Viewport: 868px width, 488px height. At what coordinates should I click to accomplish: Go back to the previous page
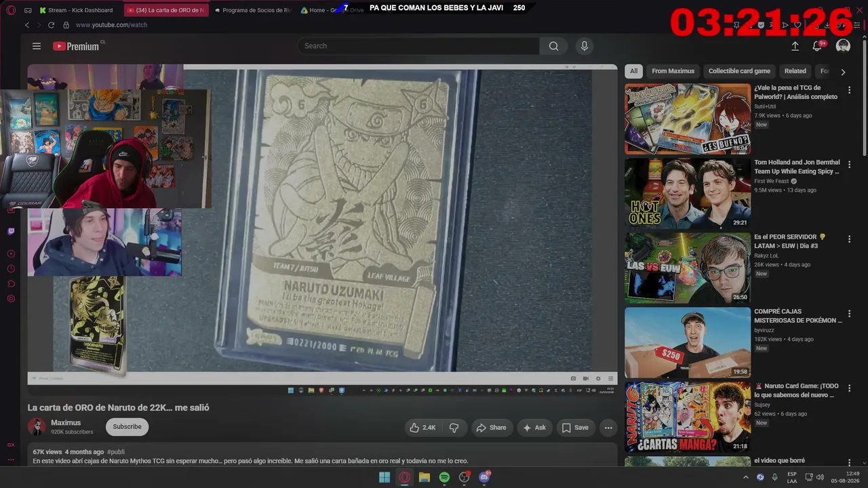click(27, 25)
